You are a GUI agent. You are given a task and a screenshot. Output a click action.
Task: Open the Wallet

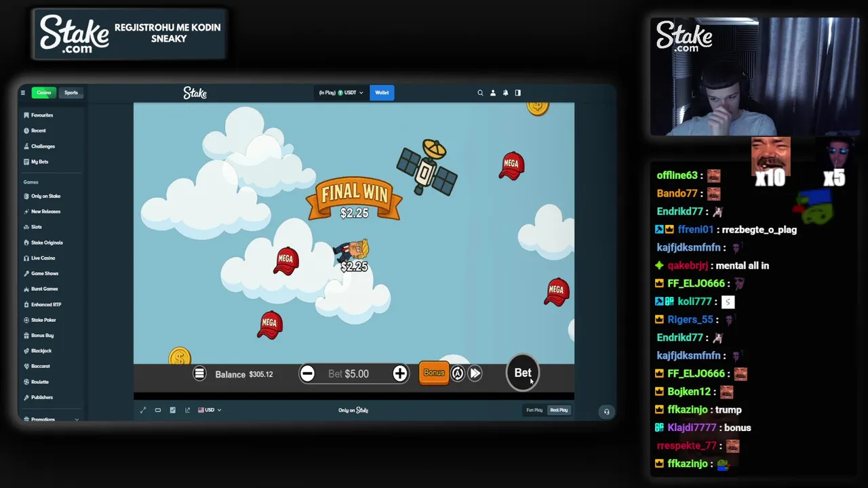(x=382, y=93)
